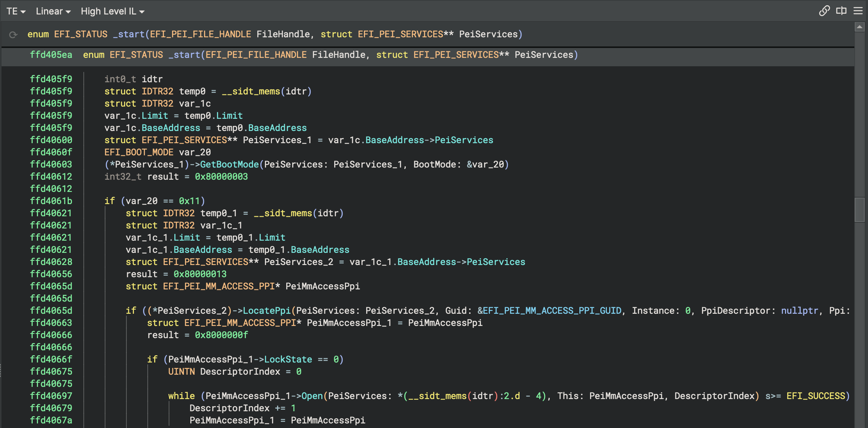Image resolution: width=868 pixels, height=428 pixels.
Task: Click the __sidt_mems intrinsic on first line
Action: click(251, 91)
